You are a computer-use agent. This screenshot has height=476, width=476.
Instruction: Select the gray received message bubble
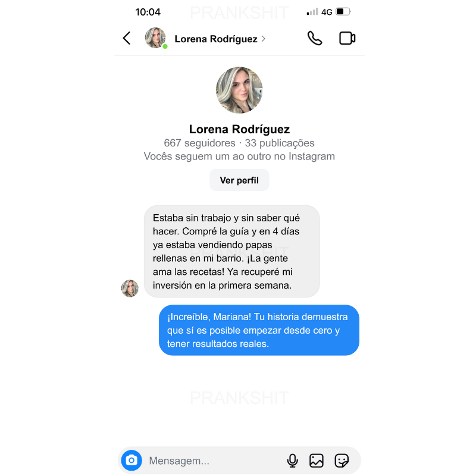pos(231,251)
